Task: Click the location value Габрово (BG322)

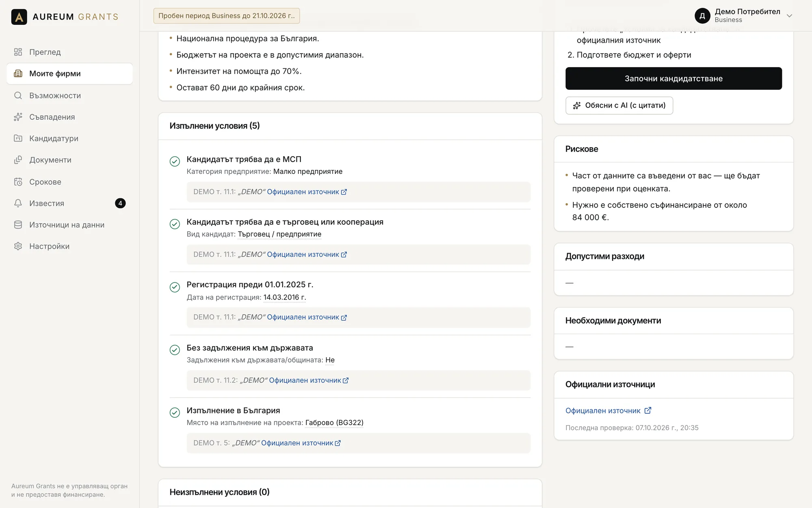Action: click(x=334, y=423)
